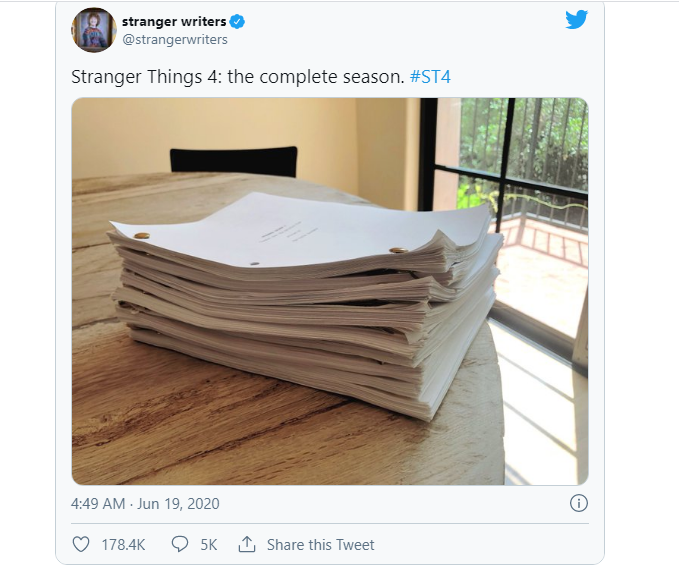Viewport: 679px width, 569px height.
Task: Open the script stack photo
Action: [x=330, y=291]
